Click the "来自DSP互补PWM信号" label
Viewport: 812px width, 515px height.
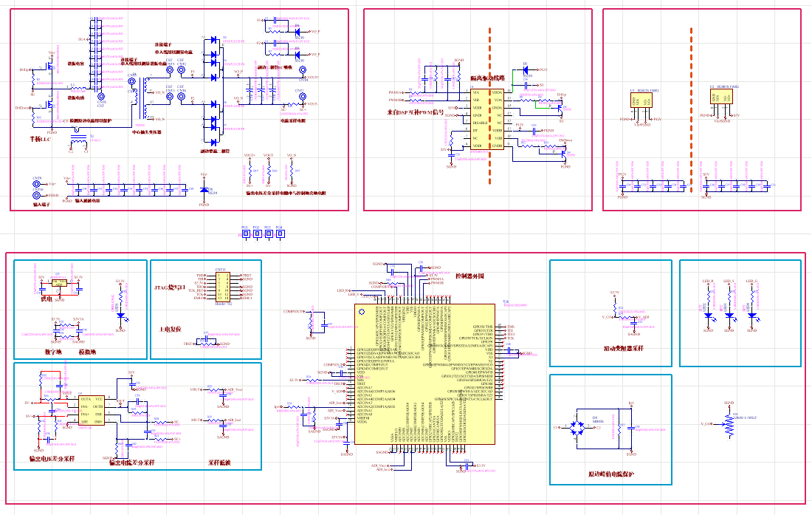pos(416,112)
